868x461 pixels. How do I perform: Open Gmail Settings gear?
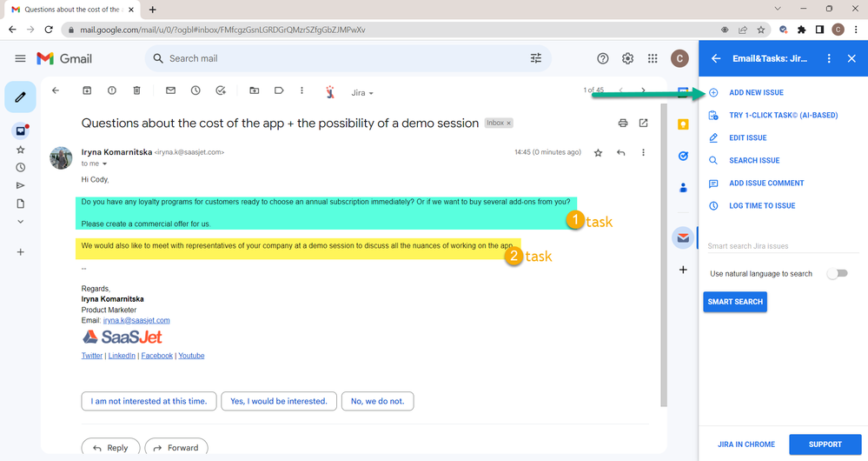tap(627, 58)
